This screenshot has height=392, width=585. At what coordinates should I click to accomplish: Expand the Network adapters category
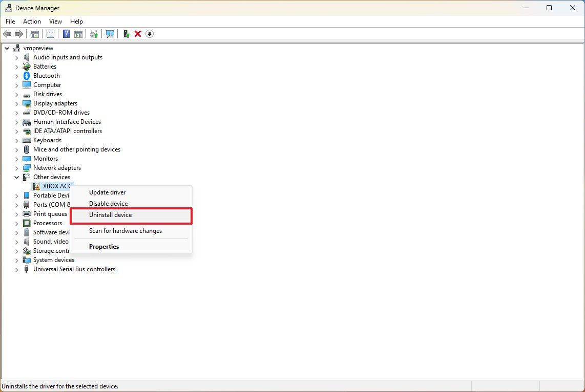(x=17, y=167)
